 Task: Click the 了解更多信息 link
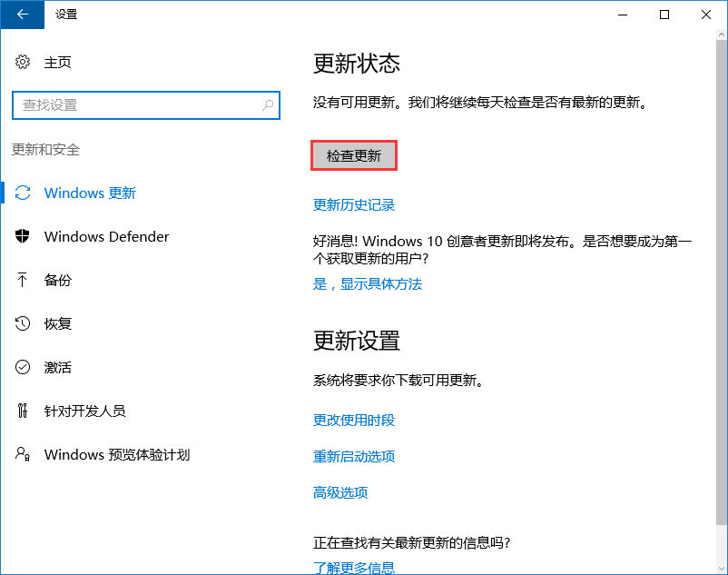[354, 565]
